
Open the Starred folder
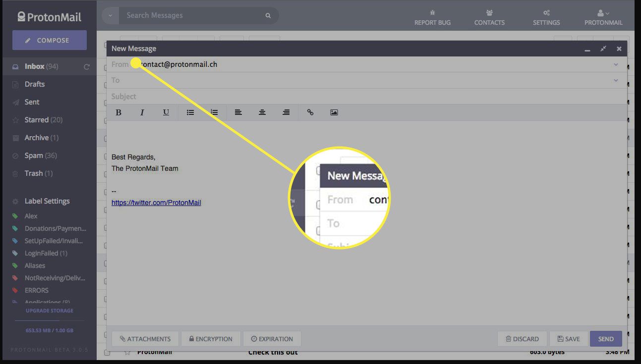[x=44, y=120]
